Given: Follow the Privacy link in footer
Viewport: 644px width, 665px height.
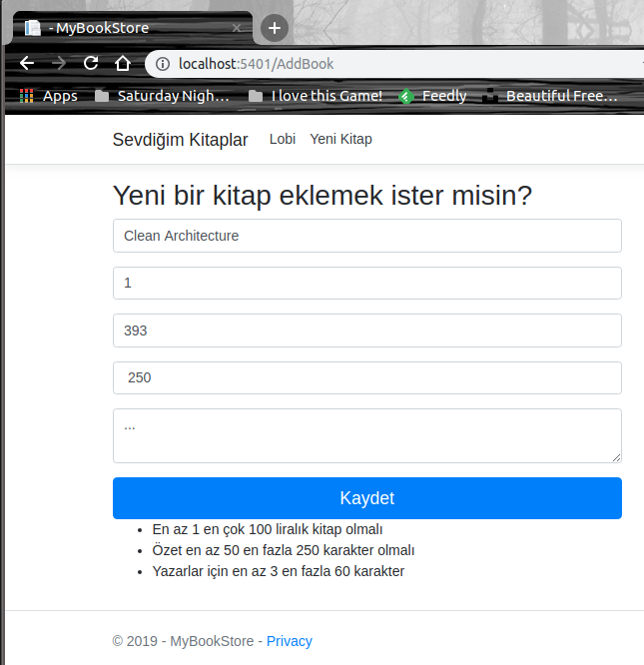Looking at the screenshot, I should (289, 641).
